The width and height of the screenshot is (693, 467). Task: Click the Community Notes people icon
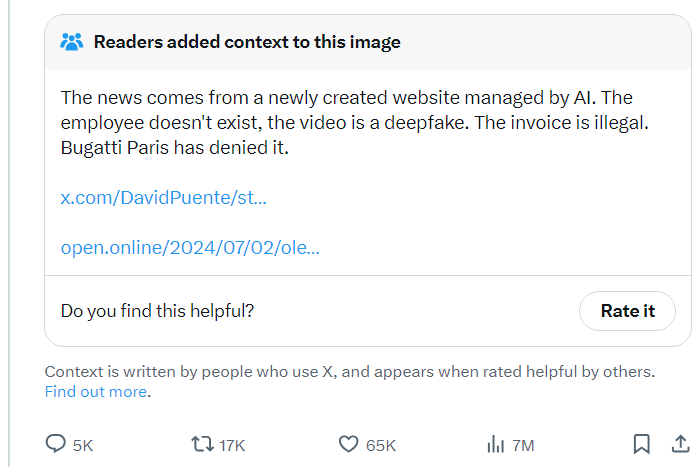(x=72, y=42)
